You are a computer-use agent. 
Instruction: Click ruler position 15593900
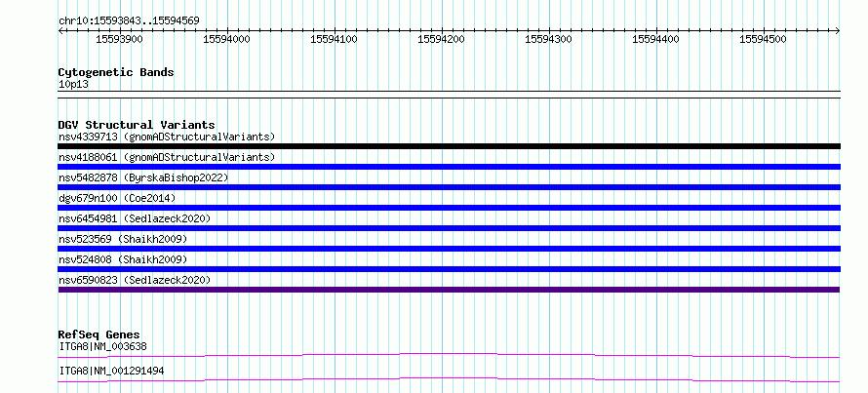point(120,39)
